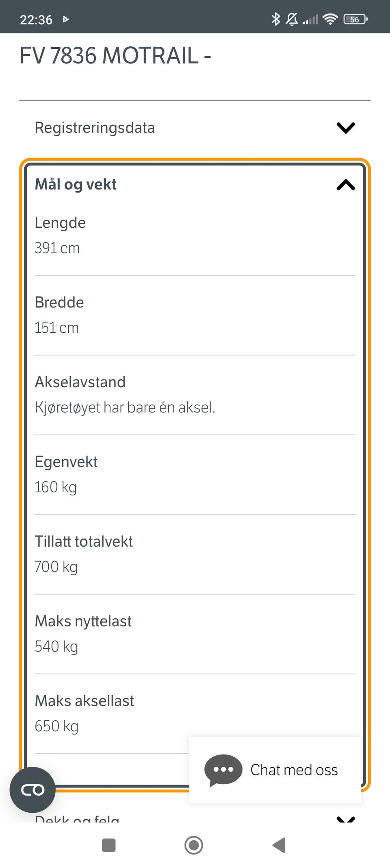Expand Registreringsdata with the down chevron
Viewport: 390px width, 868px height.
tap(346, 128)
